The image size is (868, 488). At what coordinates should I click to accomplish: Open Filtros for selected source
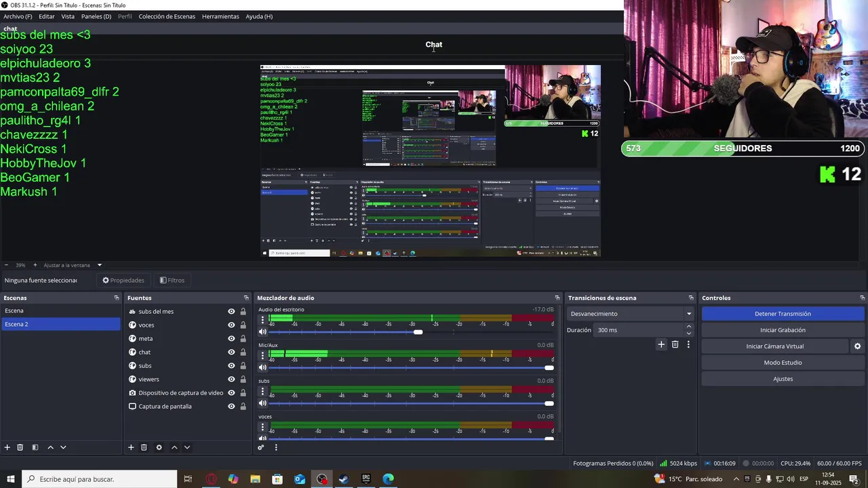coord(172,281)
